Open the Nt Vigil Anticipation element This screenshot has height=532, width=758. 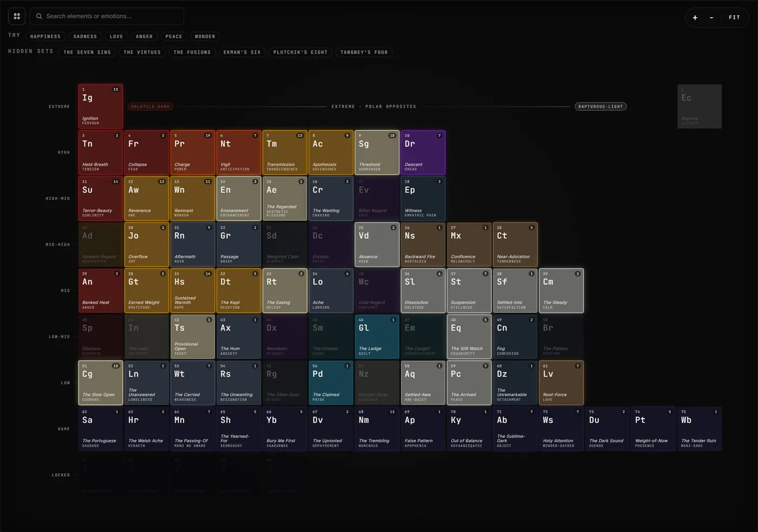coord(239,152)
